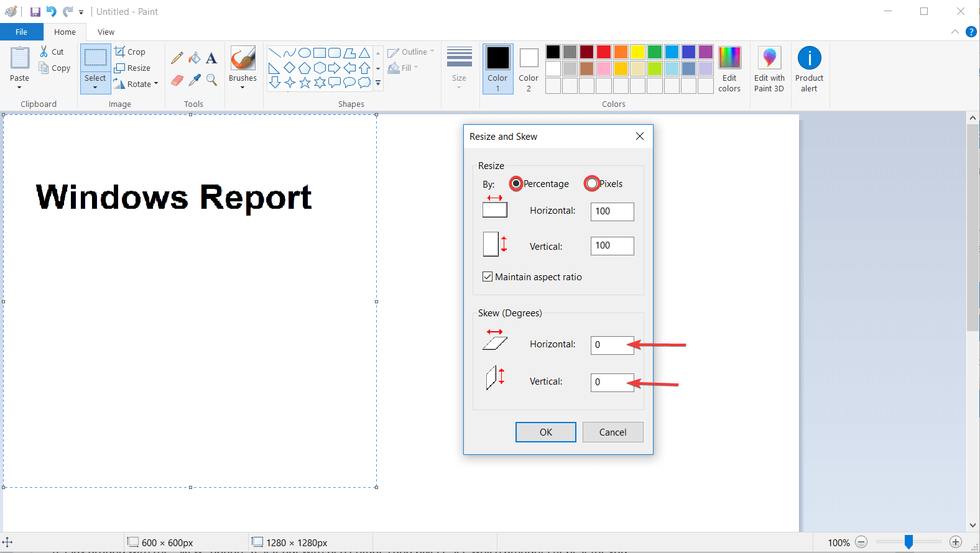Image resolution: width=980 pixels, height=553 pixels.
Task: Select the Percentage radio button
Action: click(x=516, y=183)
